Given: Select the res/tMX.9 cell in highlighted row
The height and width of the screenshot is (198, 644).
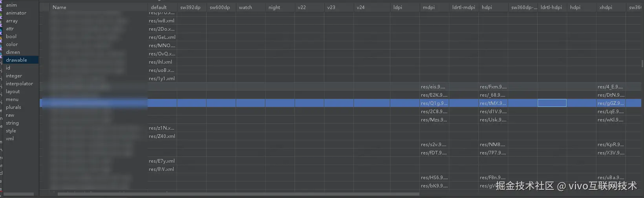Looking at the screenshot, I should [493, 103].
